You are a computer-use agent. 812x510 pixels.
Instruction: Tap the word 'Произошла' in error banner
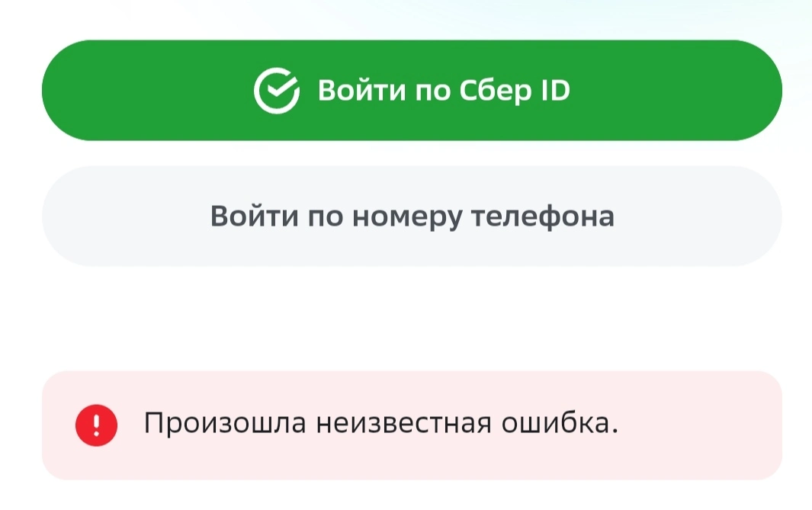coord(225,423)
